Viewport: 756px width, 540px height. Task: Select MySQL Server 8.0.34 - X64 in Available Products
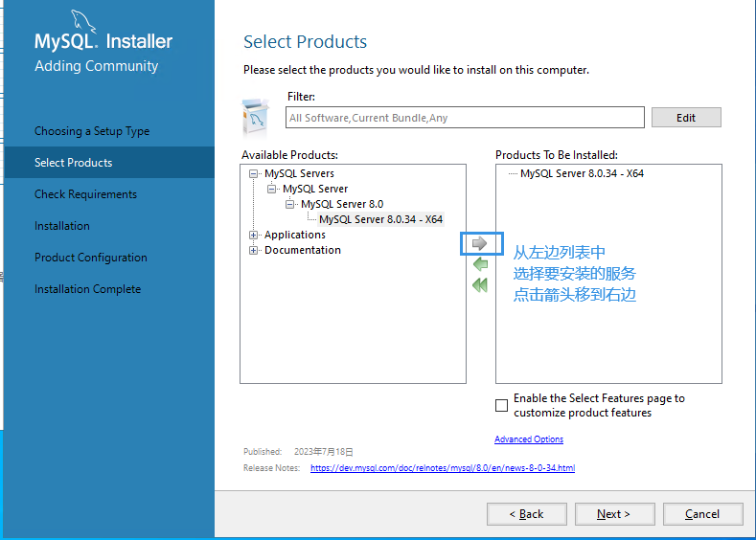pyautogui.click(x=381, y=219)
